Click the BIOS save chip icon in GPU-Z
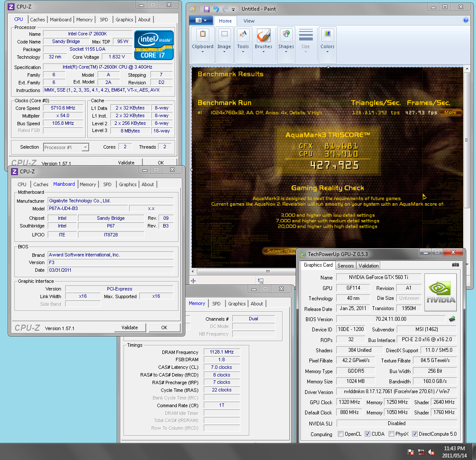This screenshot has width=476, height=460. pos(452,319)
